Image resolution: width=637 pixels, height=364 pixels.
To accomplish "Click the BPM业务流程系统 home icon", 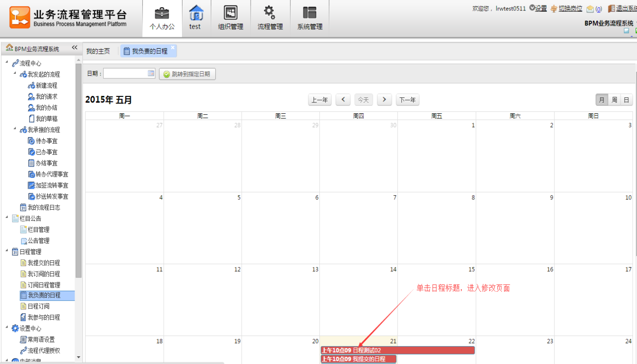I will 10,48.
